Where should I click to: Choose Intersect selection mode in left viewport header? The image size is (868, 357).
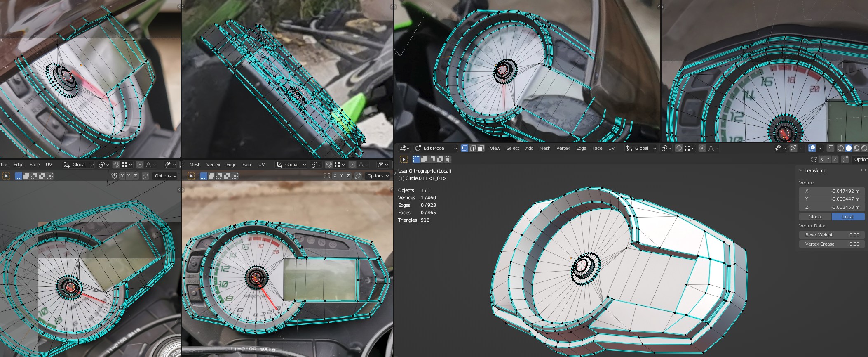click(x=50, y=176)
